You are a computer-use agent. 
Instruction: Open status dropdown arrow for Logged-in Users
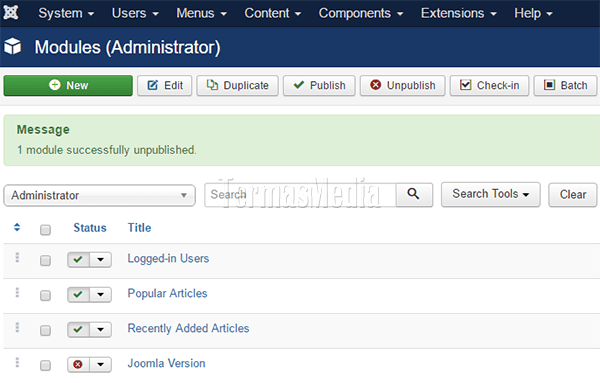(x=101, y=259)
